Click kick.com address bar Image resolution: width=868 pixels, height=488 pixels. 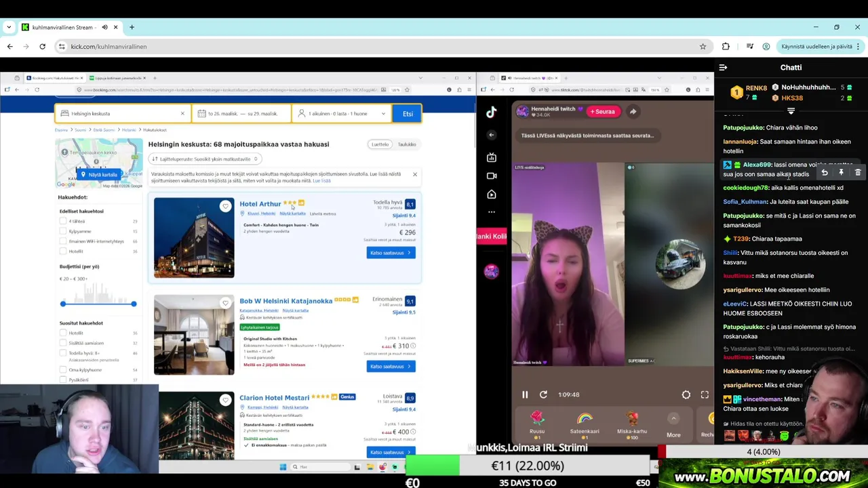coord(380,47)
